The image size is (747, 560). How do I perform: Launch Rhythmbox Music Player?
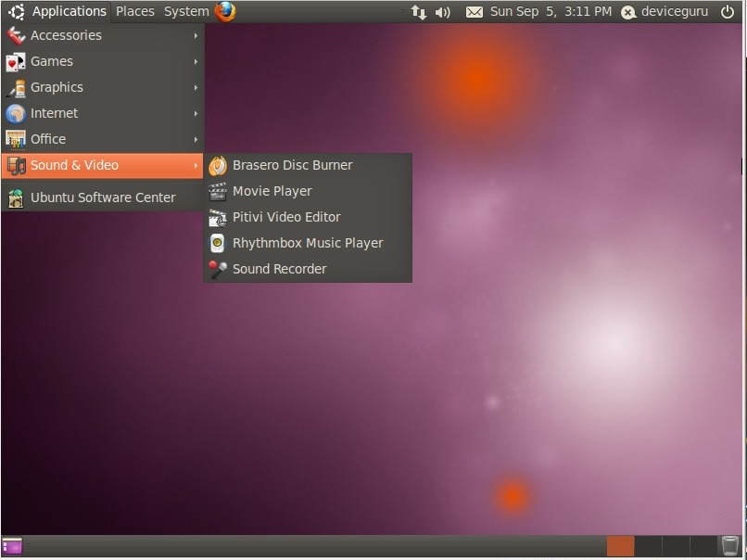(308, 243)
